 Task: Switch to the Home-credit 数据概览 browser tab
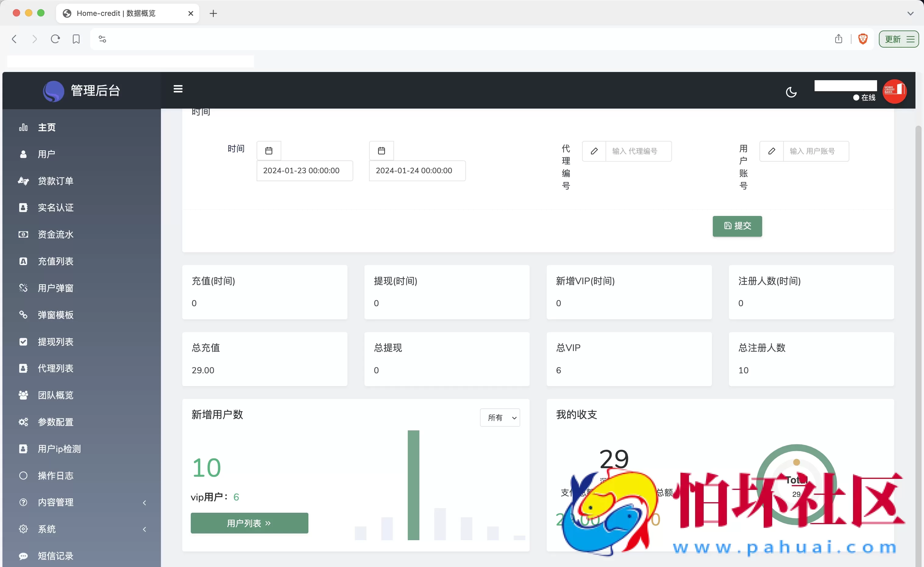click(116, 13)
